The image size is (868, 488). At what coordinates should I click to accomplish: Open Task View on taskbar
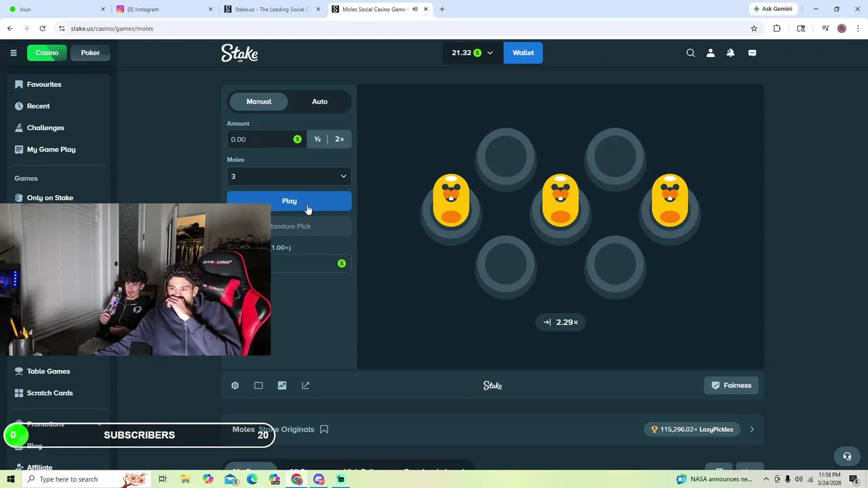point(163,479)
